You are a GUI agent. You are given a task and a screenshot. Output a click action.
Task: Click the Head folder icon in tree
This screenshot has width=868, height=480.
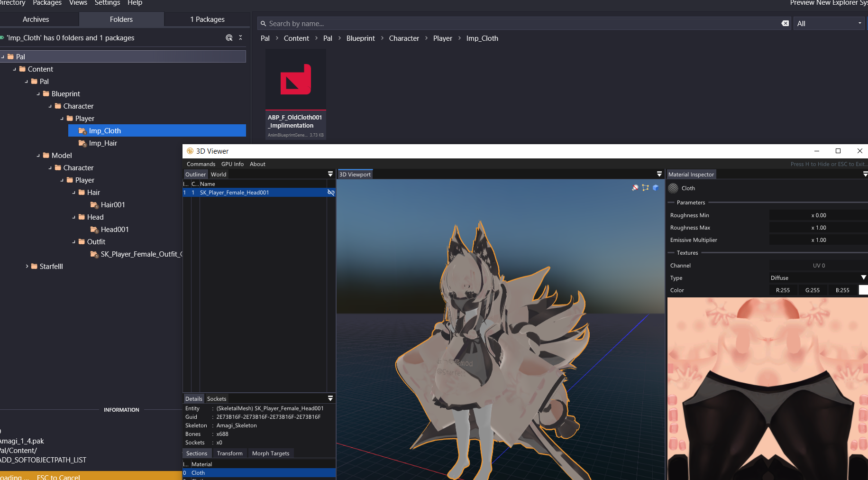coord(82,217)
